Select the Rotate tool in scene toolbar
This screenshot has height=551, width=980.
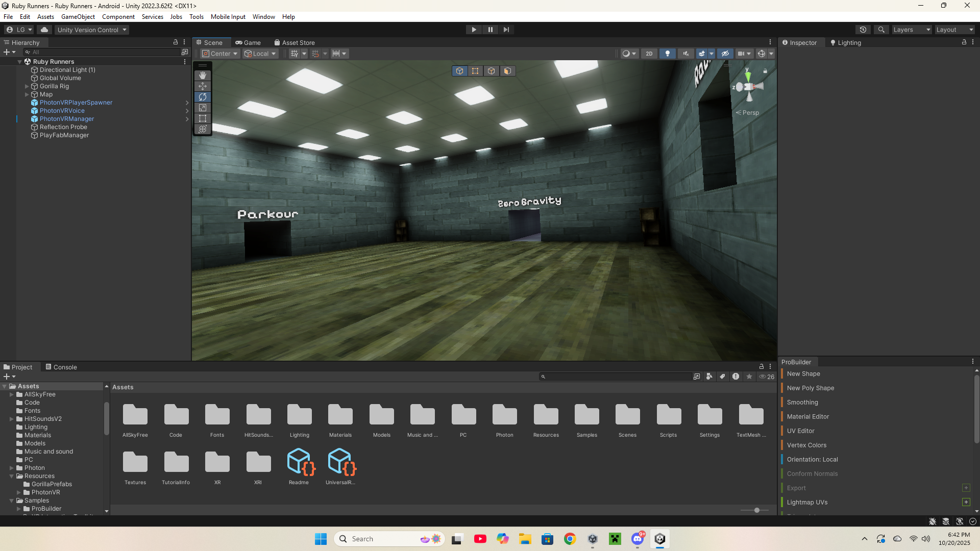tap(203, 97)
